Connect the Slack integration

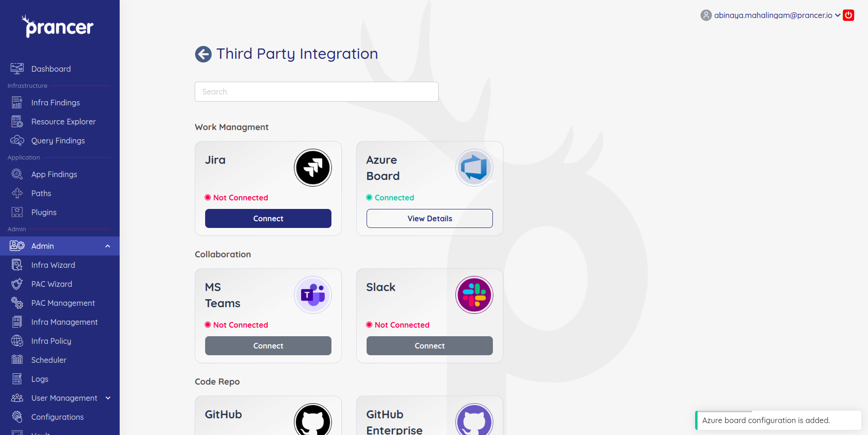point(430,346)
